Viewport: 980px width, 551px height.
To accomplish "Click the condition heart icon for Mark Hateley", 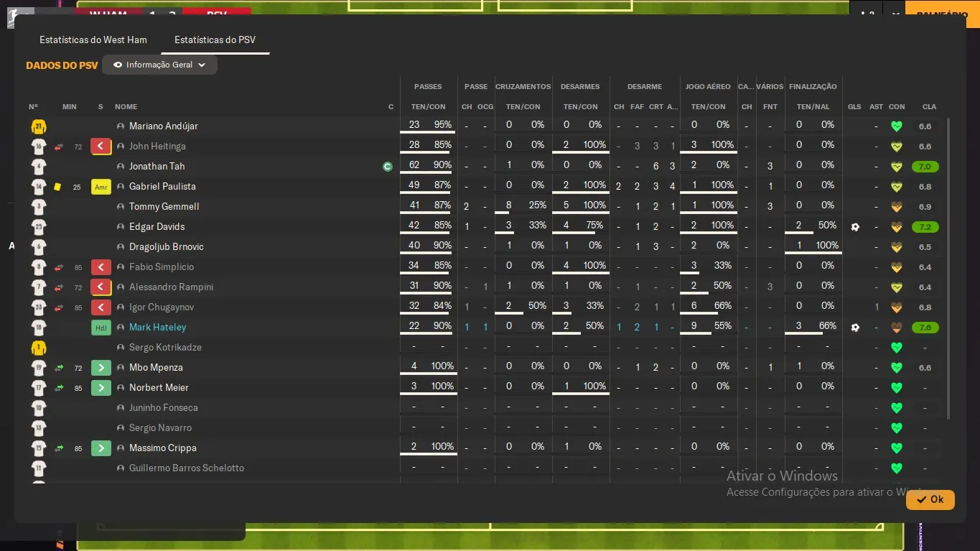I will (x=896, y=328).
